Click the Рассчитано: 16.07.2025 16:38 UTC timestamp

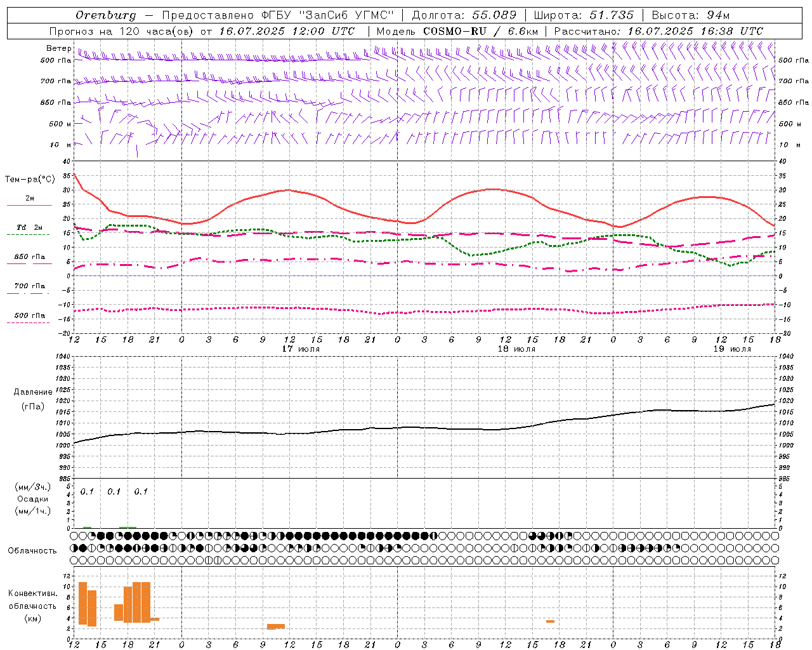(x=658, y=31)
